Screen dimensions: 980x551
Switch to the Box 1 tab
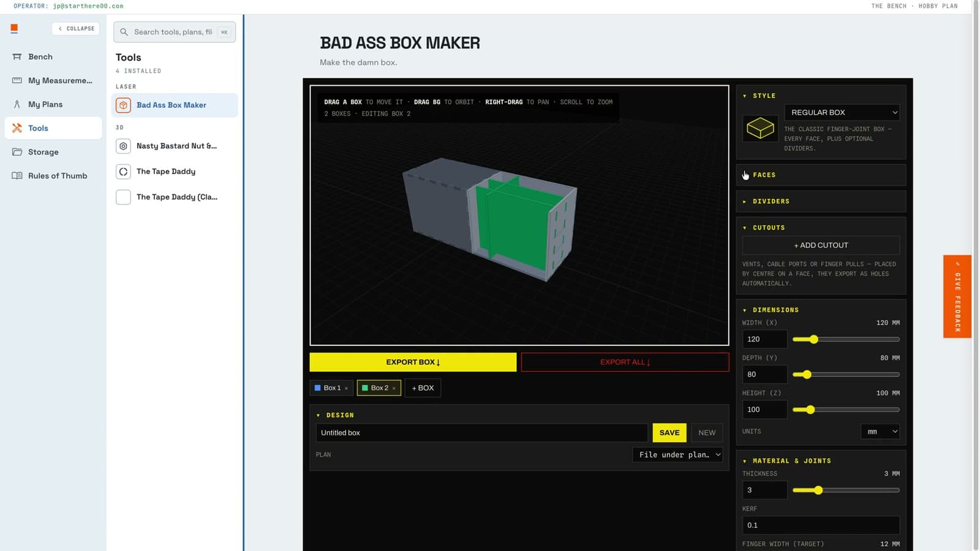point(331,388)
